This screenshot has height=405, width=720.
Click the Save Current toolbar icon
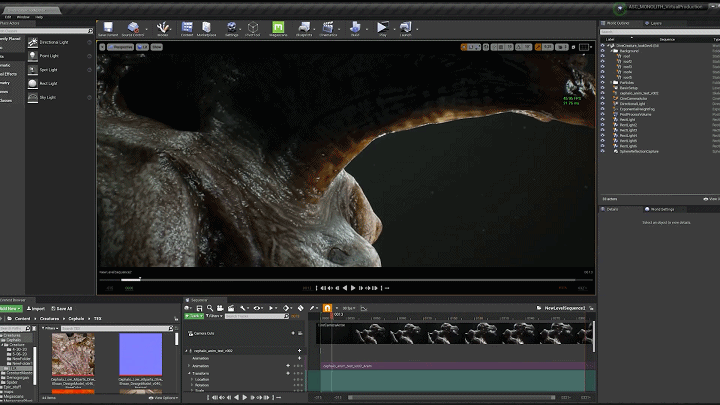[x=107, y=28]
